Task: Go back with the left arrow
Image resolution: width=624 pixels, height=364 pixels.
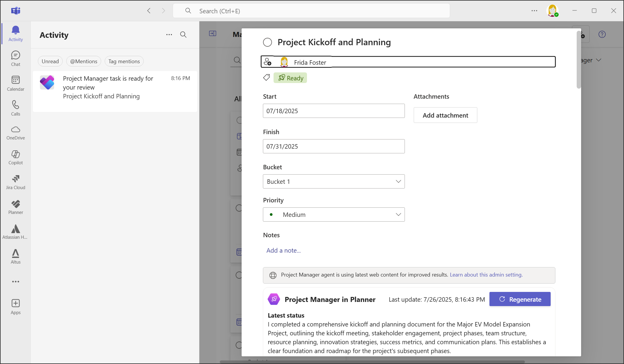Action: pos(149,11)
